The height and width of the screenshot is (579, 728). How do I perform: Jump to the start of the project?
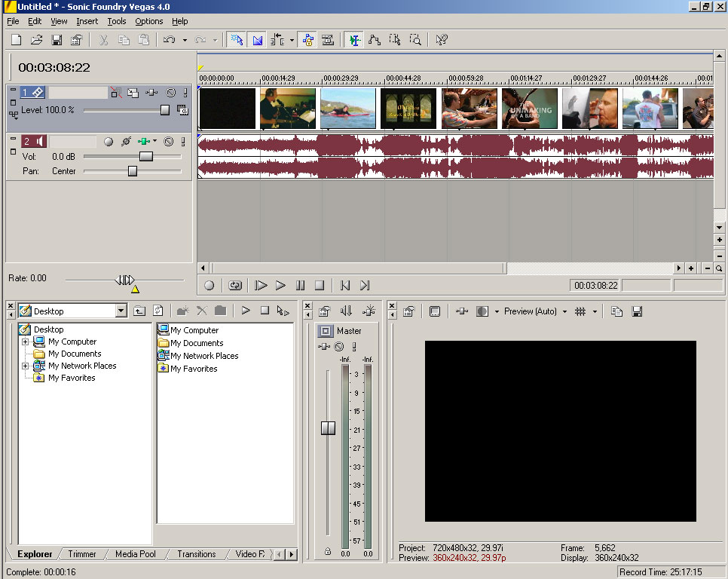click(345, 286)
